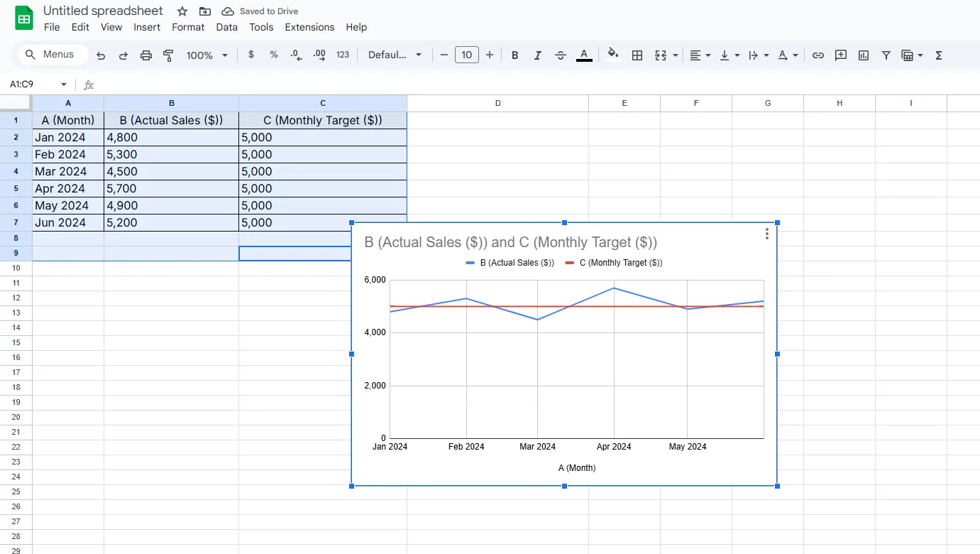Click the Print icon

pos(146,55)
